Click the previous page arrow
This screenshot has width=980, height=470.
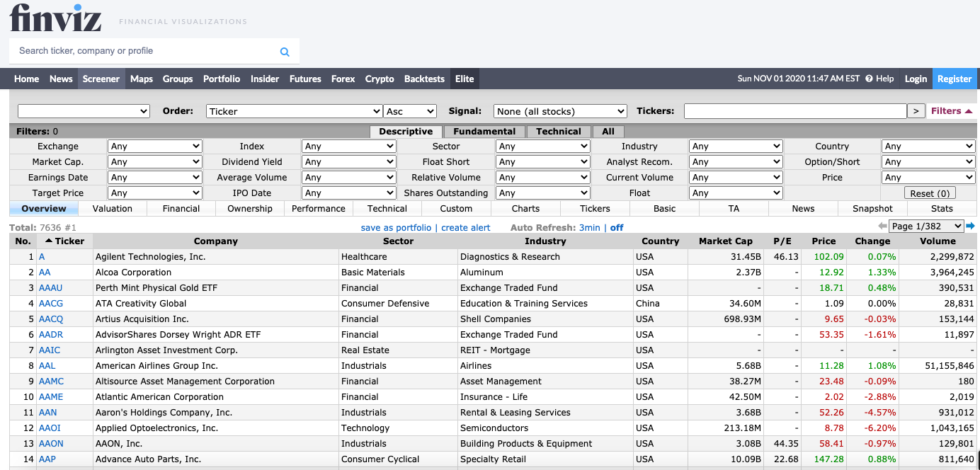(882, 226)
